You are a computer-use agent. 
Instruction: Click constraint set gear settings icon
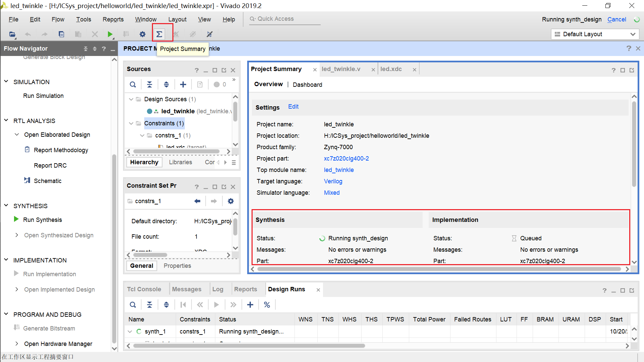(x=231, y=201)
